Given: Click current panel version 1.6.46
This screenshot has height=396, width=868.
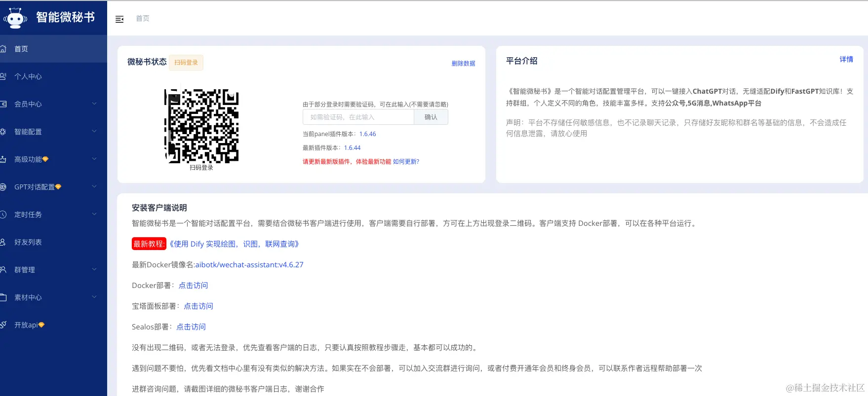Looking at the screenshot, I should coord(367,134).
